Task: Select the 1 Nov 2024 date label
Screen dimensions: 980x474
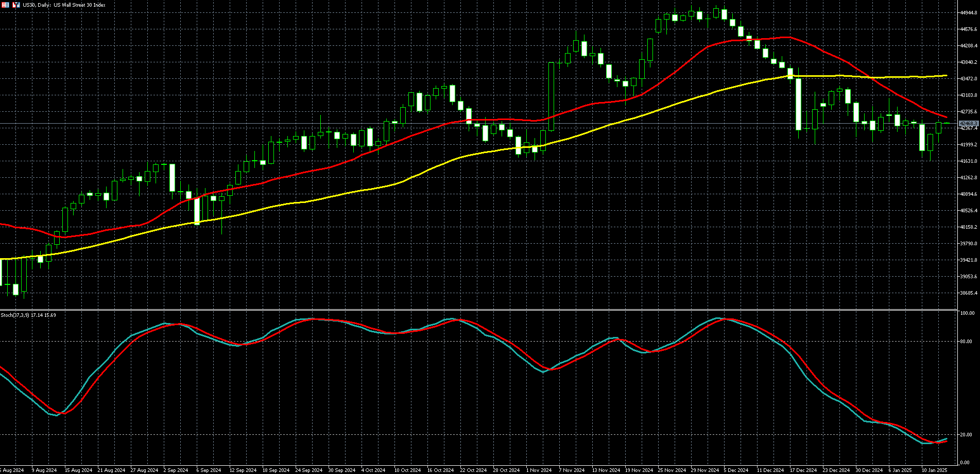Action: (539, 470)
